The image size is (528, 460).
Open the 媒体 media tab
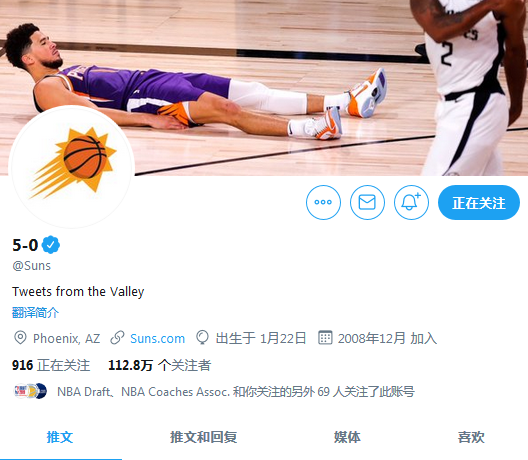[x=347, y=437]
